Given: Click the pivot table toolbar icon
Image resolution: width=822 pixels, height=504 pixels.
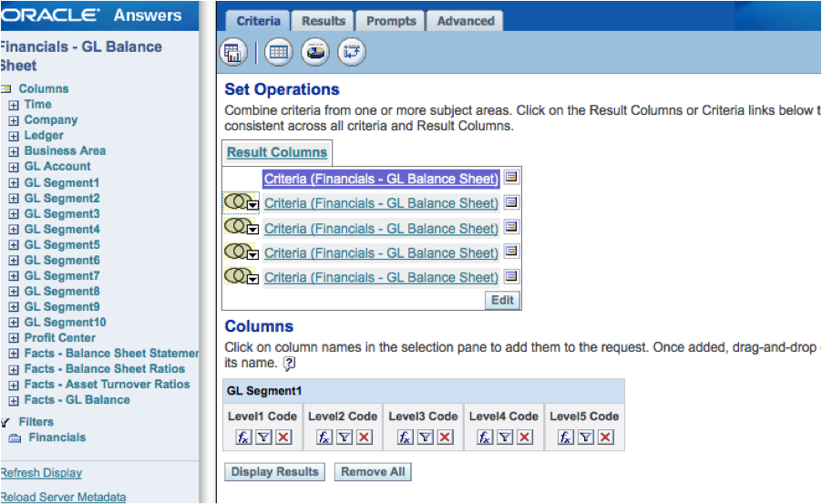Looking at the screenshot, I should pos(351,53).
